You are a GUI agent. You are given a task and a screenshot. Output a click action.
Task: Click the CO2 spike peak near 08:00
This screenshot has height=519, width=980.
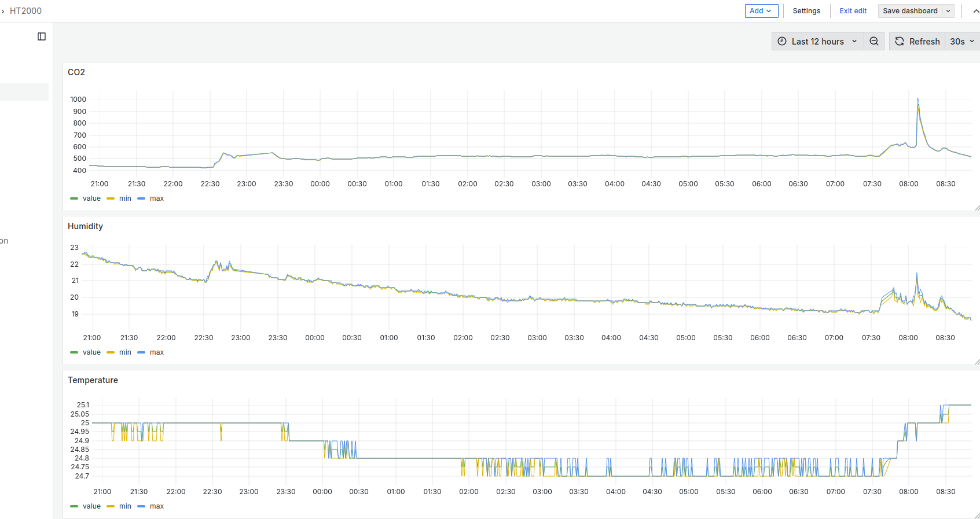click(917, 100)
